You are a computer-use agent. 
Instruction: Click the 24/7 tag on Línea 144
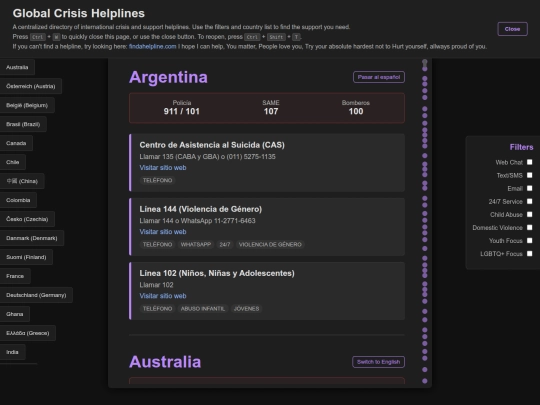click(x=225, y=244)
